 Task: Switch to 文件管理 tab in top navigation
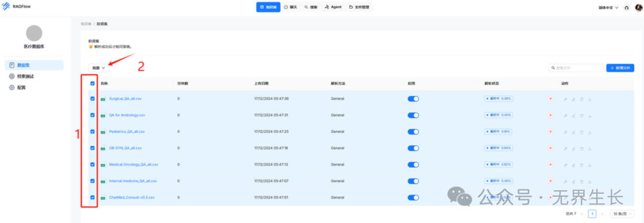point(359,7)
